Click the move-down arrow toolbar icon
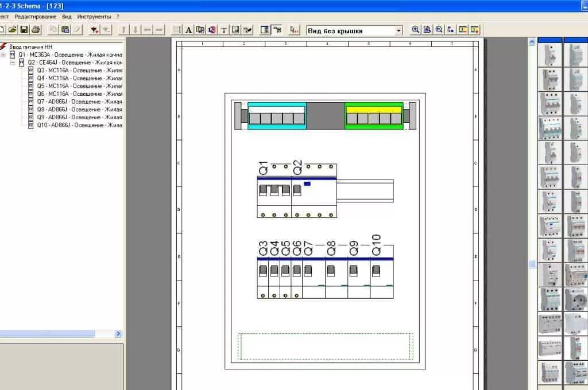588x390 pixels. click(x=136, y=30)
